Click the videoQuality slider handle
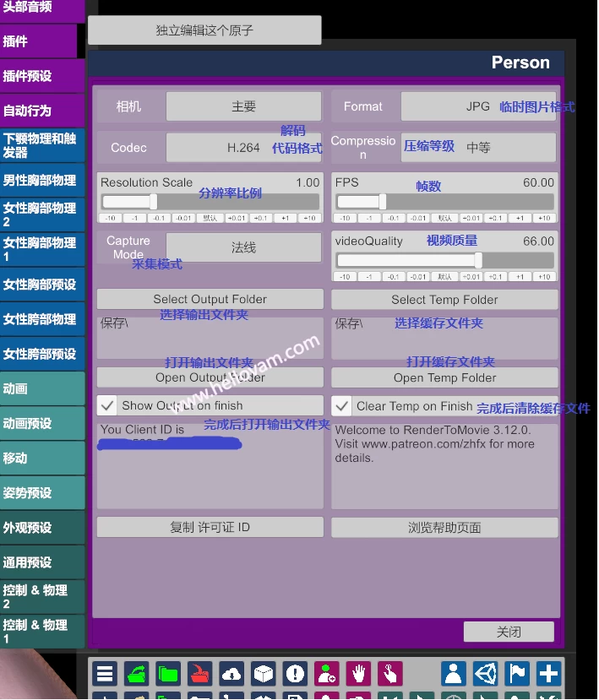Image resolution: width=599 pixels, height=700 pixels. 478,260
